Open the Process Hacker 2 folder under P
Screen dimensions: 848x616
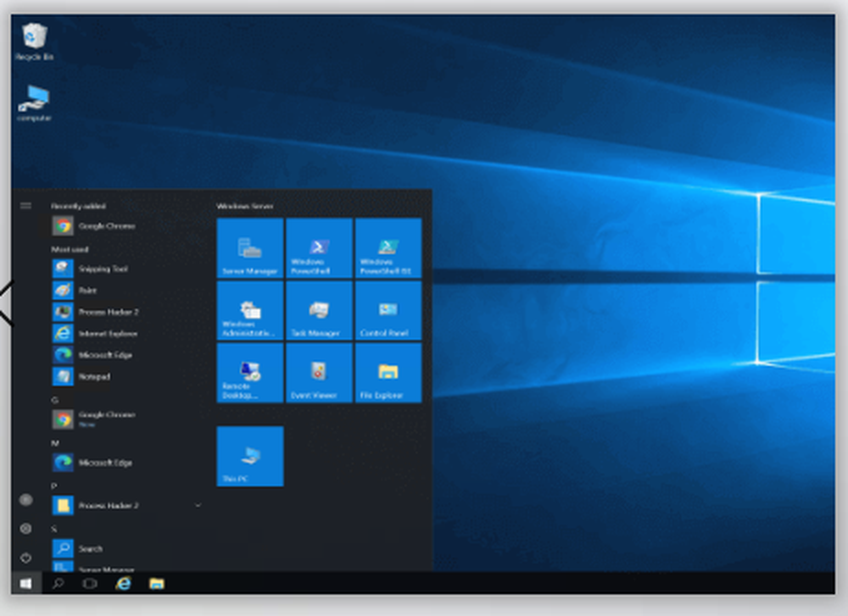[126, 505]
